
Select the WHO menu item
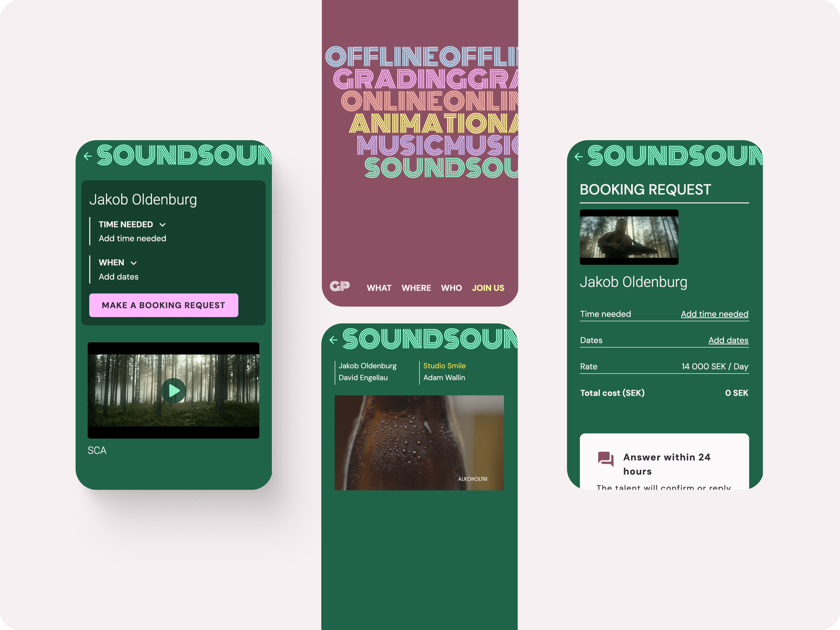[x=451, y=288]
